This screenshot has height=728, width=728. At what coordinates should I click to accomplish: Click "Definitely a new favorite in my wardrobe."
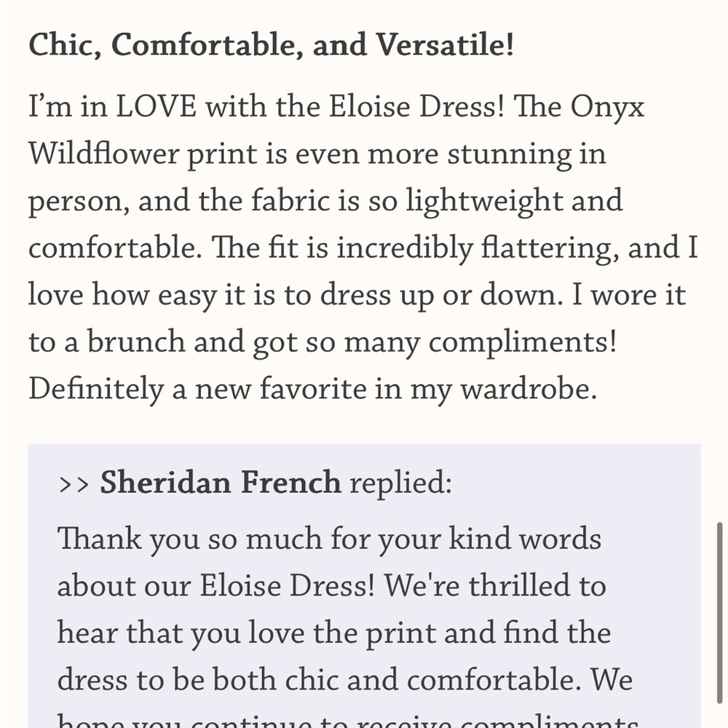tap(312, 389)
